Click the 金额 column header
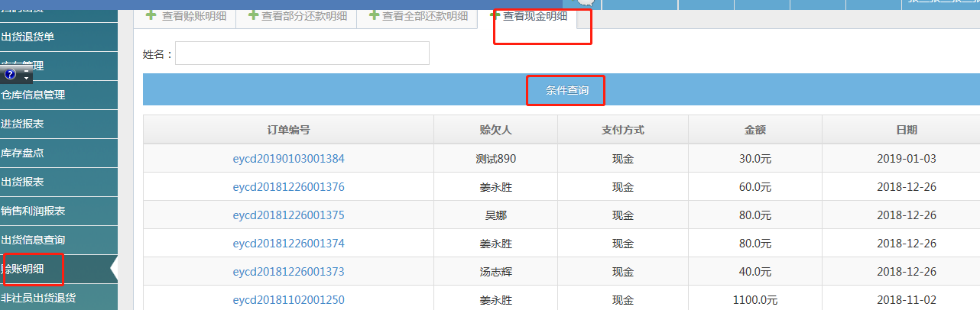The height and width of the screenshot is (310, 980). point(755,130)
